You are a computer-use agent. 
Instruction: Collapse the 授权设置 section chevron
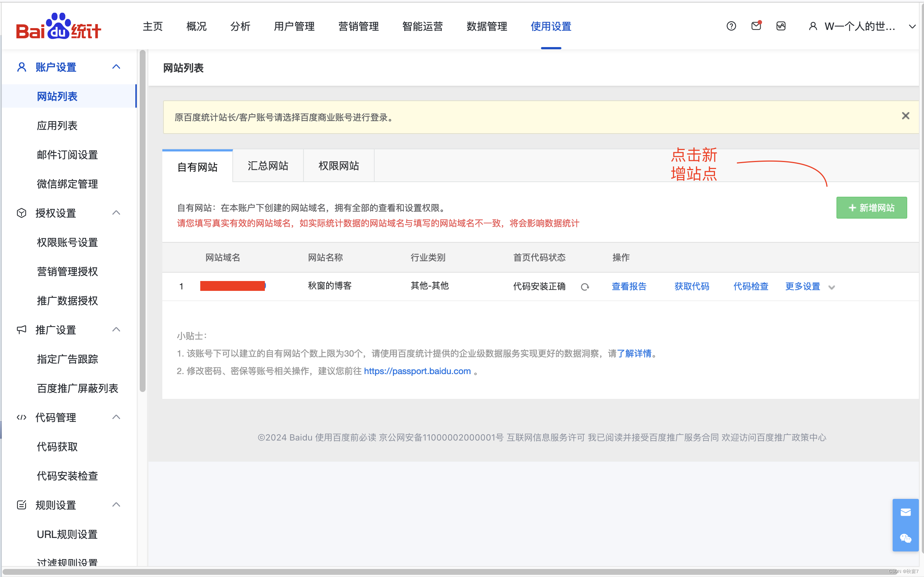tap(116, 212)
